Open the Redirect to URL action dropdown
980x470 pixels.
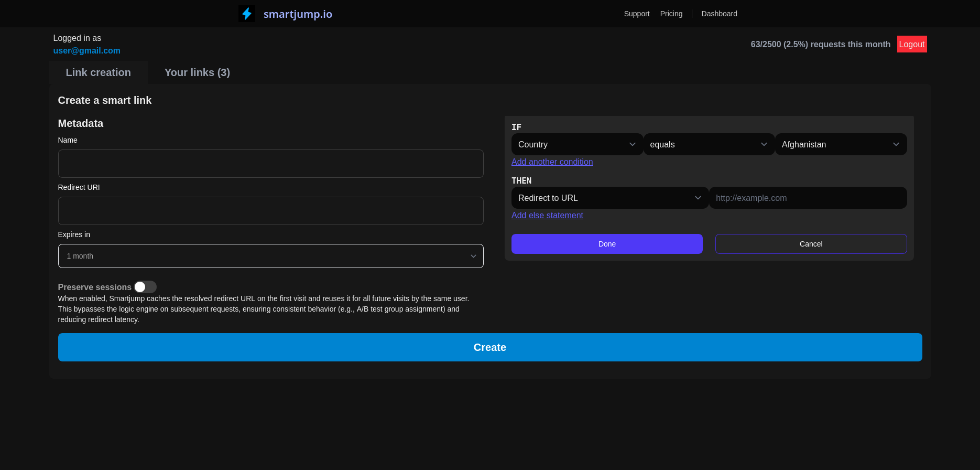tap(610, 198)
